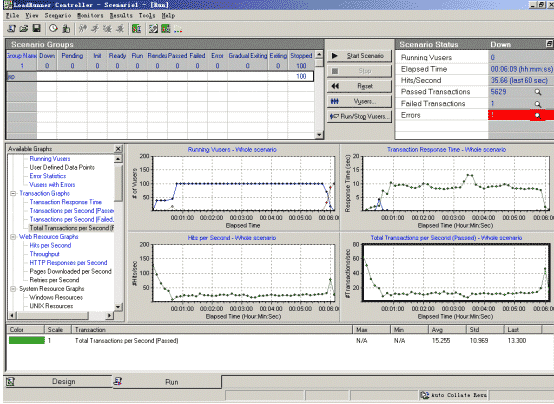Select Error Statistics in graph tree
The image size is (554, 404).
tap(48, 176)
